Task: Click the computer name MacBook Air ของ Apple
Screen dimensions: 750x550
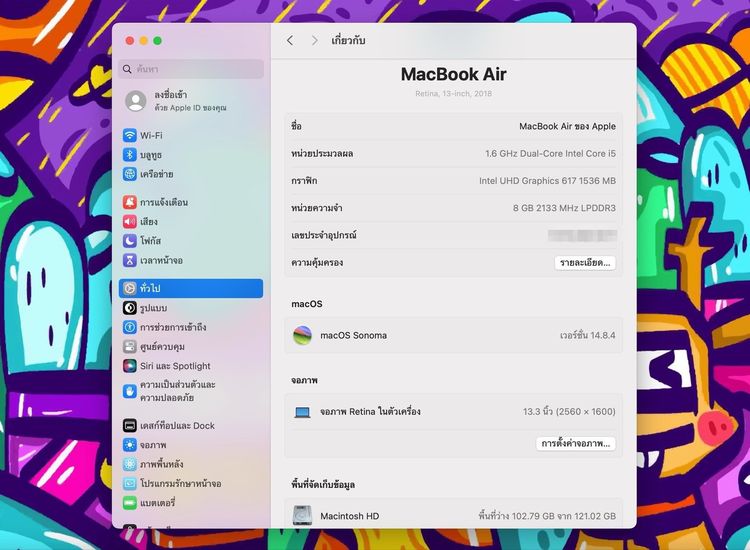Action: [567, 126]
